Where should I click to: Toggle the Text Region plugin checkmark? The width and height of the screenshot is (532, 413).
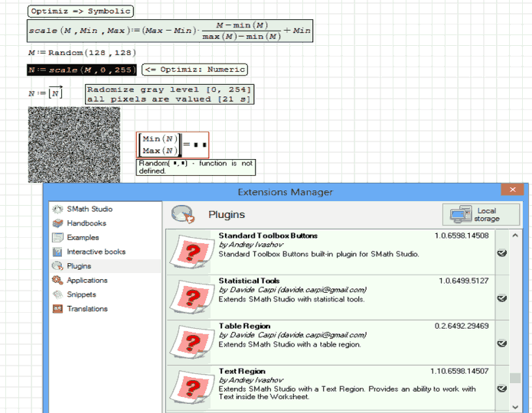point(501,389)
